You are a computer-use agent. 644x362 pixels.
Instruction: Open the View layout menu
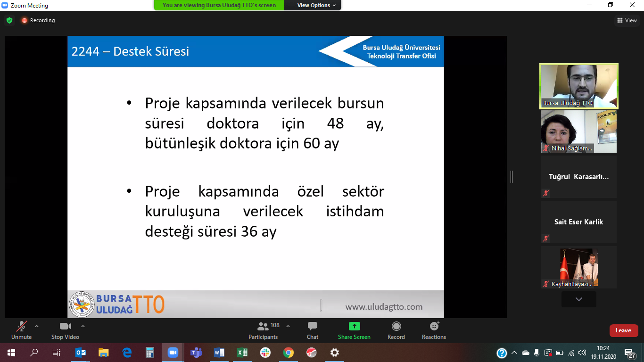click(x=627, y=20)
